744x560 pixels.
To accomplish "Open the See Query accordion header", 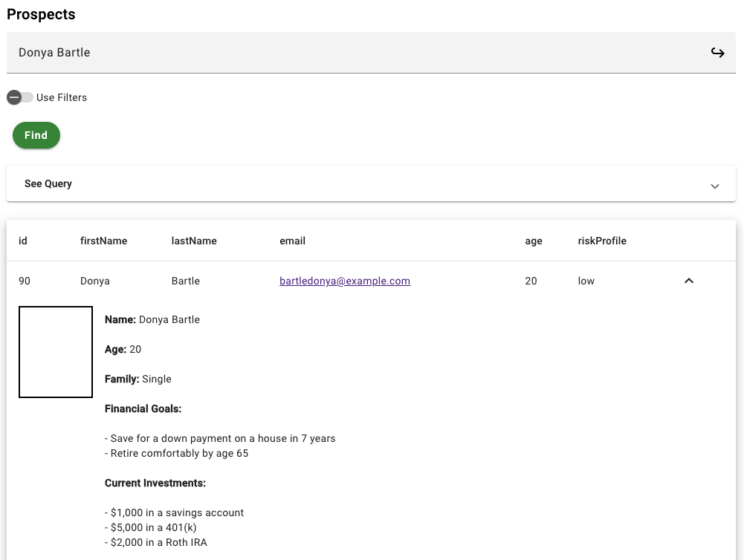I will click(x=371, y=183).
